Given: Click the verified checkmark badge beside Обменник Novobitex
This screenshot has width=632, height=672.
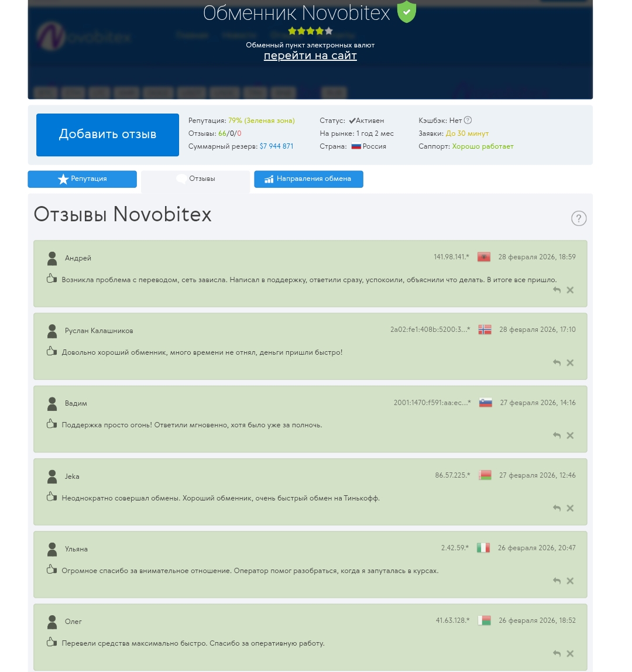Looking at the screenshot, I should click(x=406, y=12).
